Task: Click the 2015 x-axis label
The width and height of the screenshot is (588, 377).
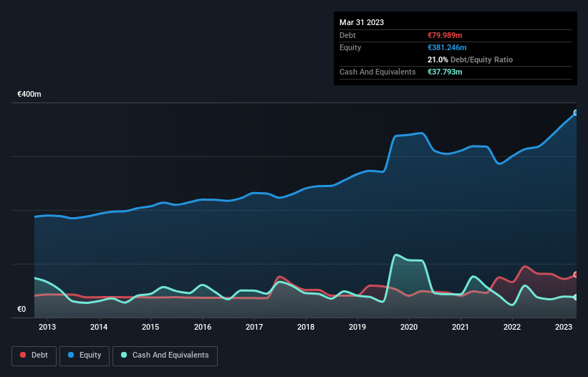Action: (x=150, y=327)
